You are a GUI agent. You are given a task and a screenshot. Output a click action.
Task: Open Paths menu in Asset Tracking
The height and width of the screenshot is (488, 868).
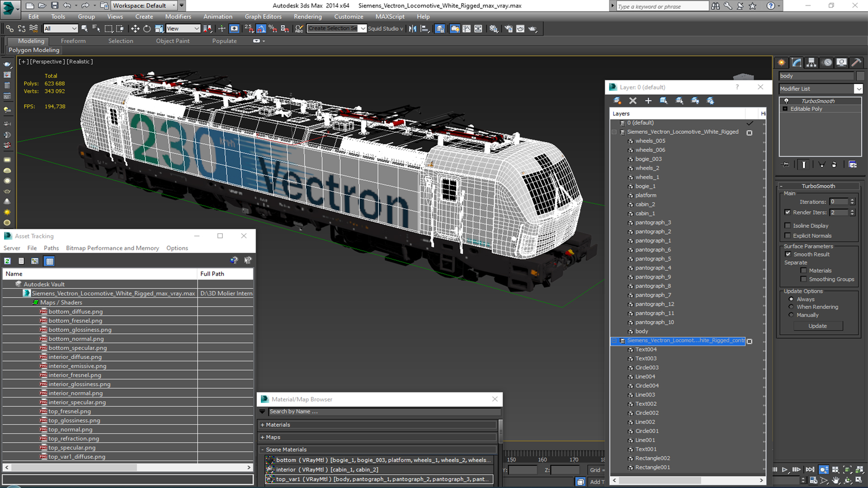click(51, 248)
